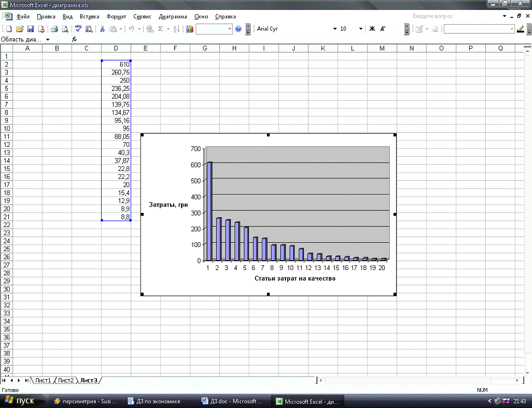532x408 pixels.
Task: Click the Open file folder icon
Action: [19, 29]
